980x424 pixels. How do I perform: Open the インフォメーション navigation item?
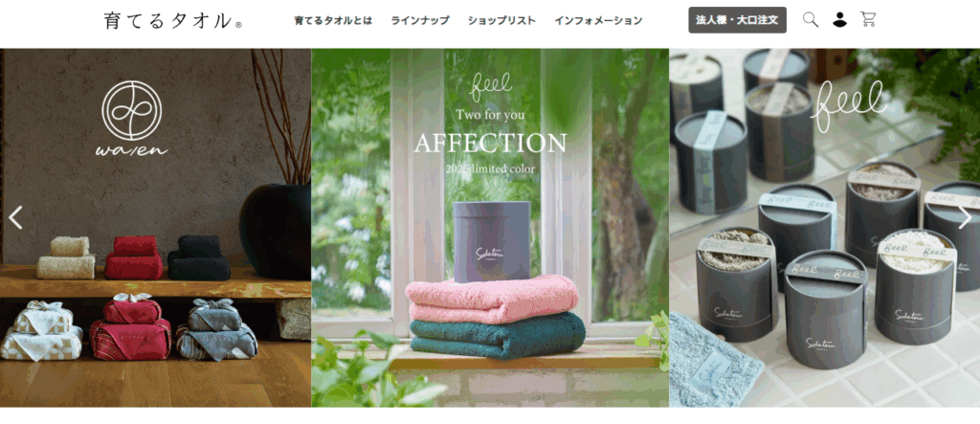(598, 20)
